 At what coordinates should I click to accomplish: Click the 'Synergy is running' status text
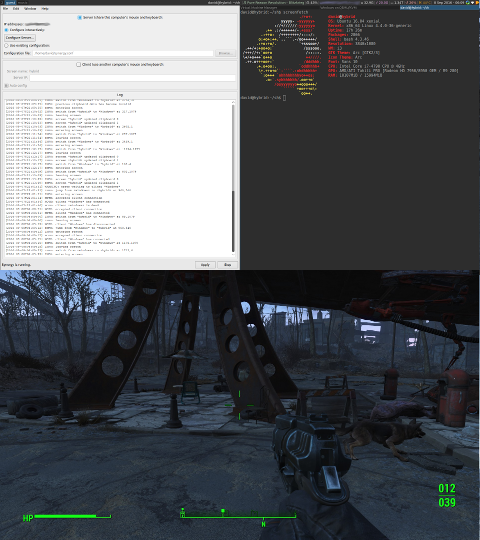click(16, 265)
